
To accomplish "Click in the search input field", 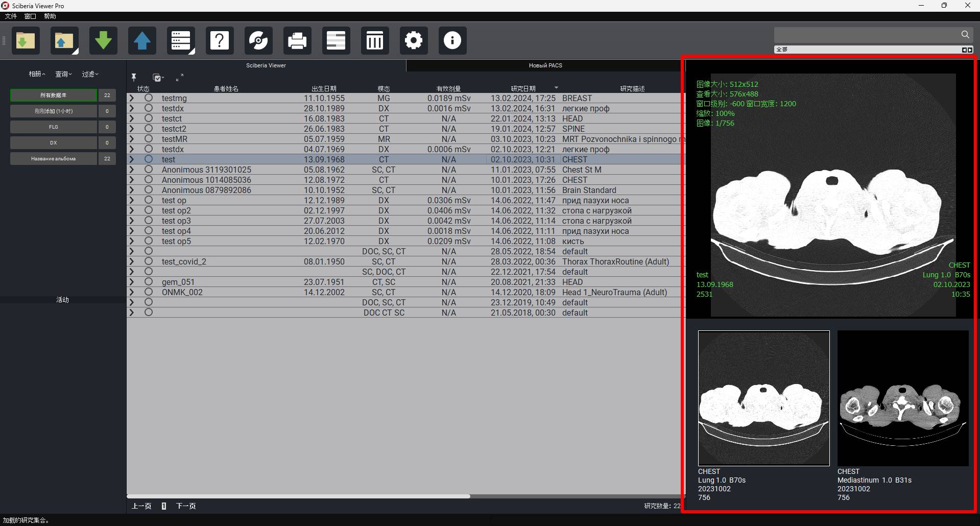I will pyautogui.click(x=867, y=35).
